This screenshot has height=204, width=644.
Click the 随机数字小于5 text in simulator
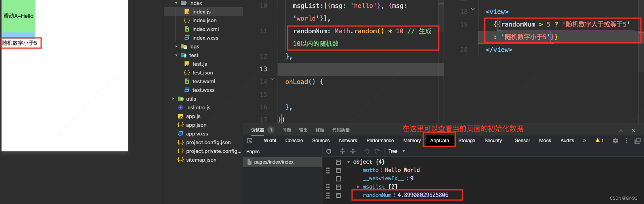(x=19, y=43)
